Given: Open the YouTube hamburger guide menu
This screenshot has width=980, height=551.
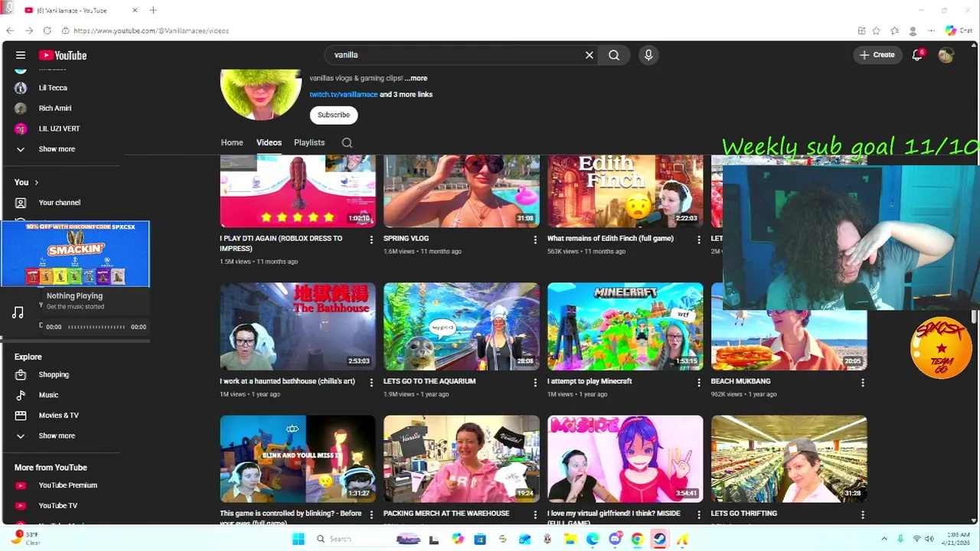Looking at the screenshot, I should pos(21,55).
